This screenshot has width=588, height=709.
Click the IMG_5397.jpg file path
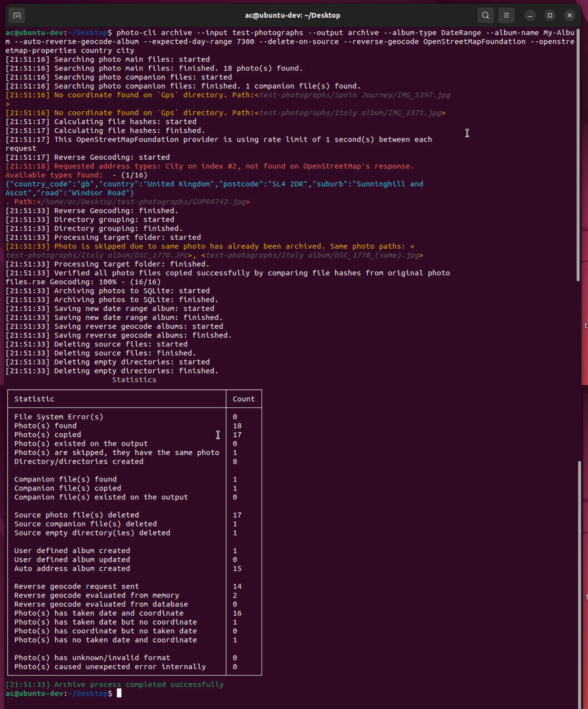click(355, 95)
